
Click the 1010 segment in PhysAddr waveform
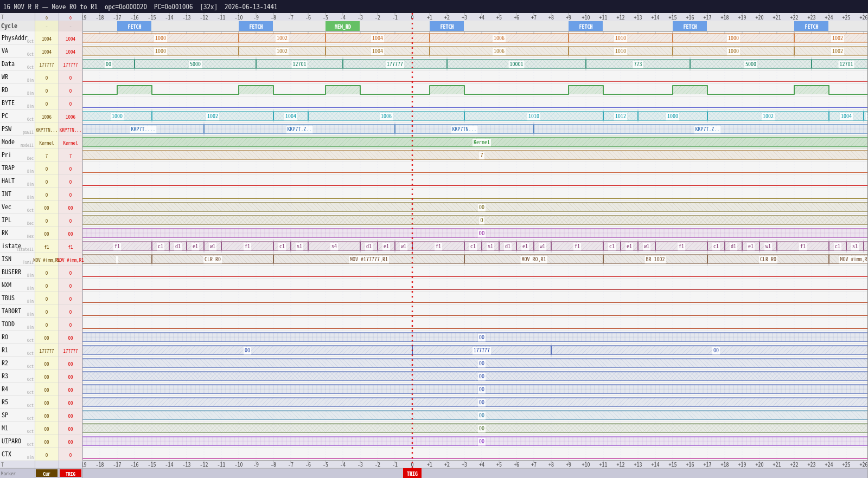coord(621,38)
